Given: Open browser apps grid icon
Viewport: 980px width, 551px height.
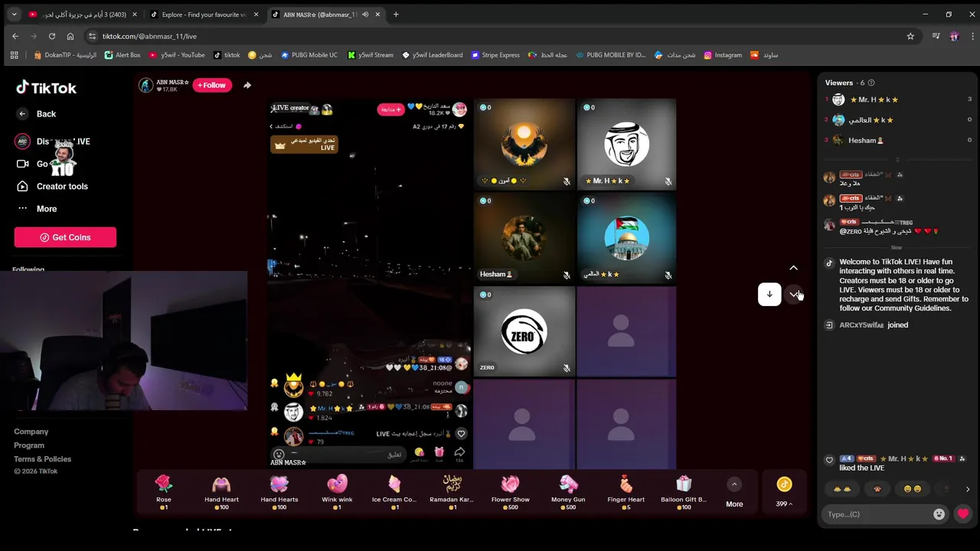Looking at the screenshot, I should click(x=14, y=55).
